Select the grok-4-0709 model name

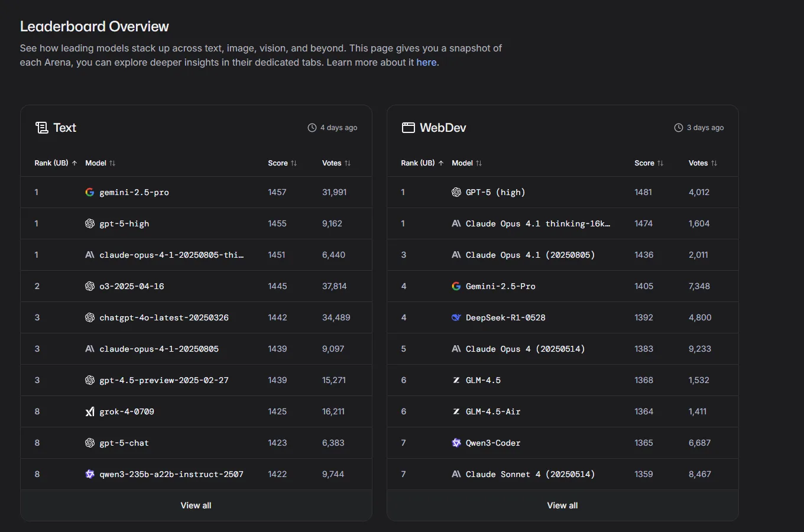tap(127, 411)
